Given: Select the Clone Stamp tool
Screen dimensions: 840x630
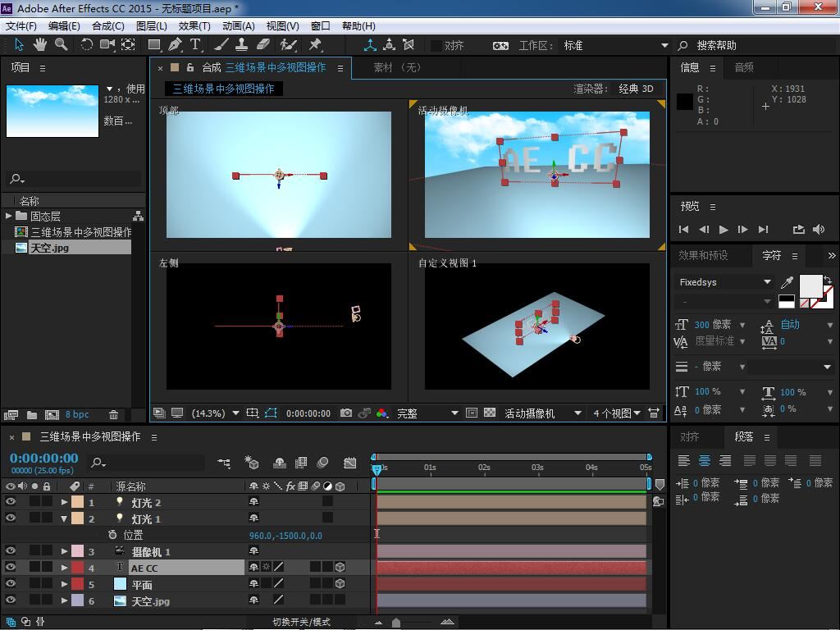Looking at the screenshot, I should 242,45.
